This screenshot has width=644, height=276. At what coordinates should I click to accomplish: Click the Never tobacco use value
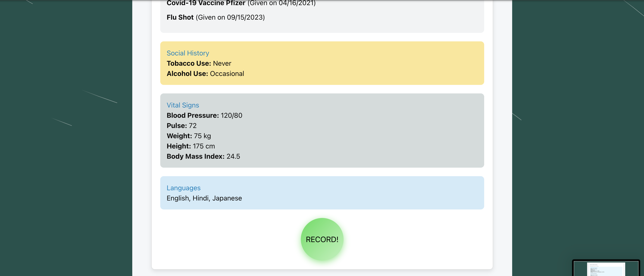pyautogui.click(x=222, y=63)
